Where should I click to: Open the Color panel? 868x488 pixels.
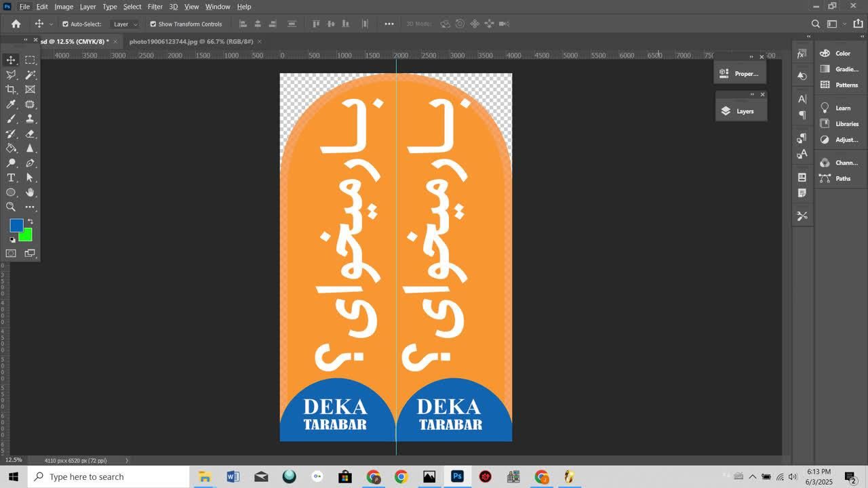[841, 54]
